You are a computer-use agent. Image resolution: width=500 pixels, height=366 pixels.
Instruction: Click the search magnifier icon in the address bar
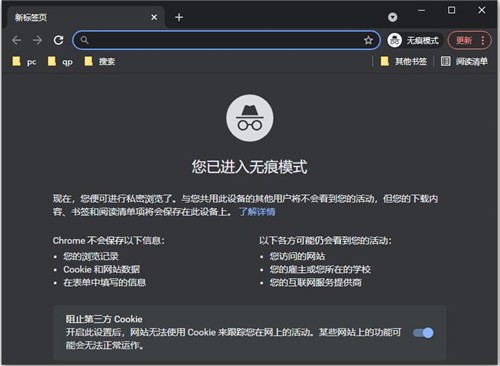(x=84, y=40)
